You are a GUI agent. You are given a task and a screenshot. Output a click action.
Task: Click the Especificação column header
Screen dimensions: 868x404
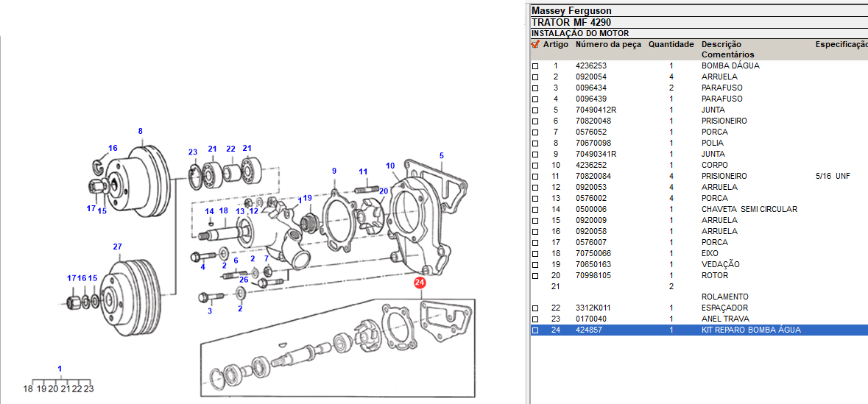click(841, 44)
